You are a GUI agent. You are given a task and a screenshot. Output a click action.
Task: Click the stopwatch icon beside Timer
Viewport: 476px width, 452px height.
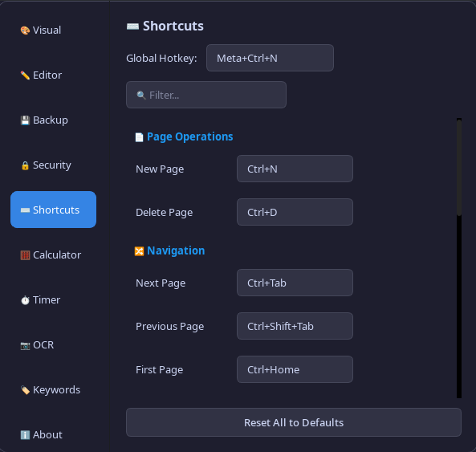click(25, 300)
